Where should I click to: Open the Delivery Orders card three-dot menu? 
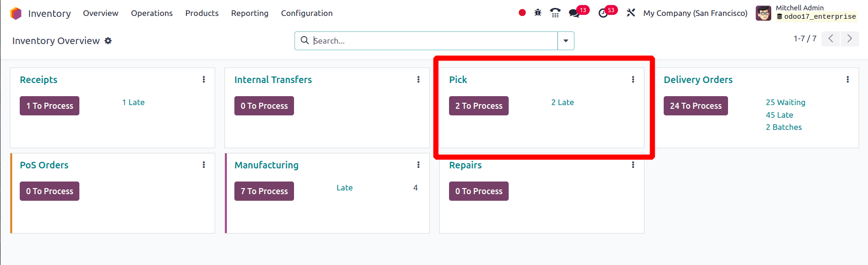point(848,79)
